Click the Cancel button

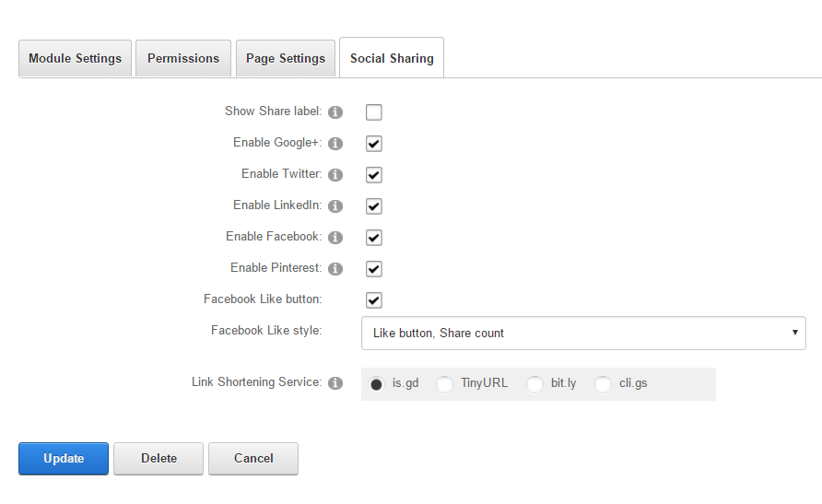coord(253,458)
